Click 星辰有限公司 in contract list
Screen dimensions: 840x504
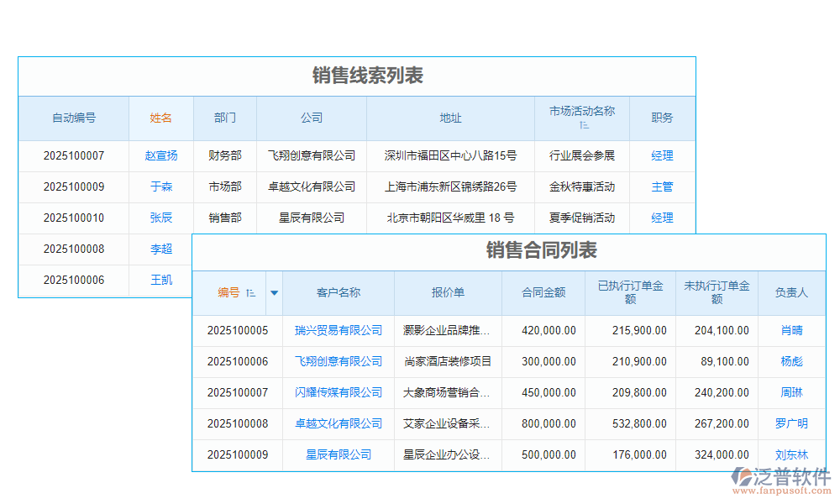338,454
